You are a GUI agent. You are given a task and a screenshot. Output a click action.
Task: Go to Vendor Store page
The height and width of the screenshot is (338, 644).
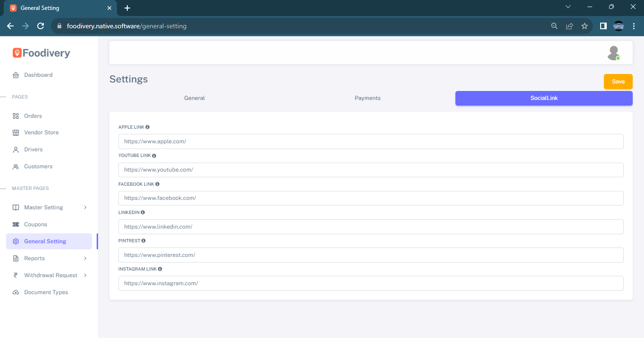(x=41, y=132)
